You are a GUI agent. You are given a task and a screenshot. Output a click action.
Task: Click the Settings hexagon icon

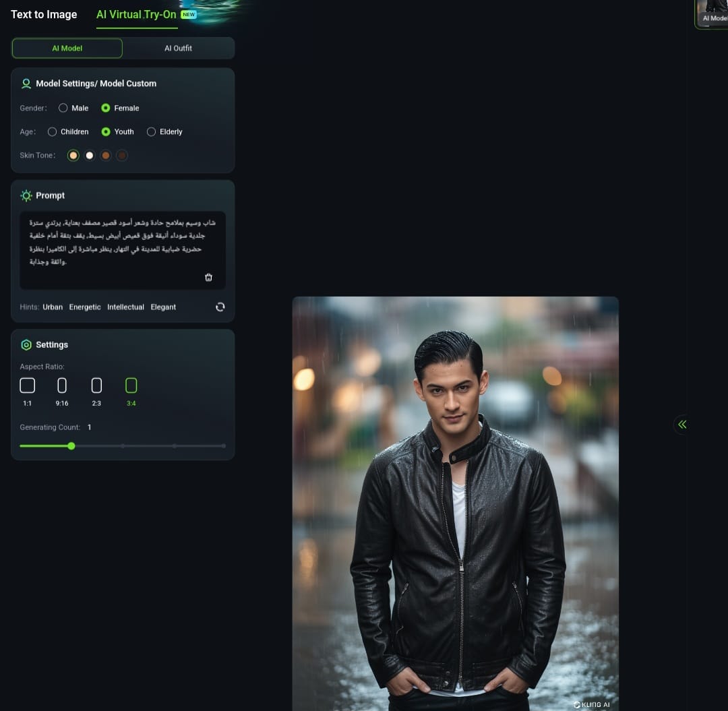[26, 344]
